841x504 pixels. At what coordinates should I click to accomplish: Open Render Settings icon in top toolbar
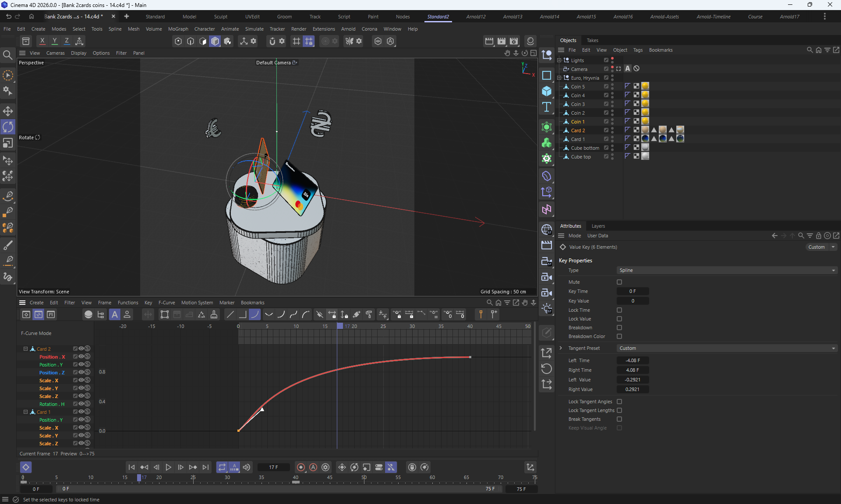point(514,41)
